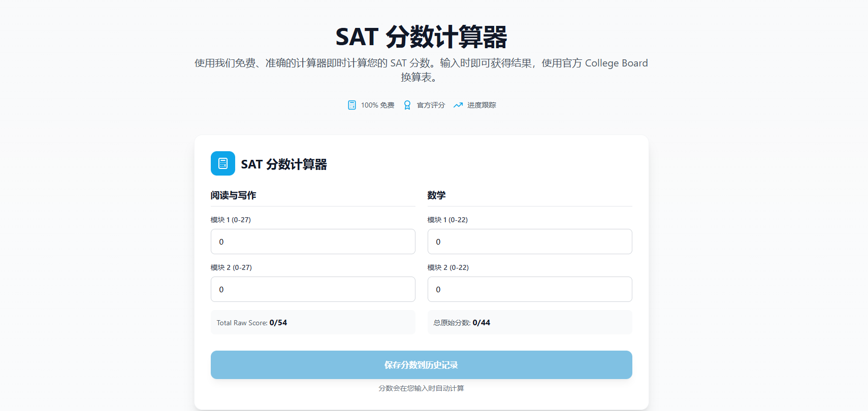Select the 阅读与写作 section heading
The height and width of the screenshot is (411, 868).
(233, 195)
